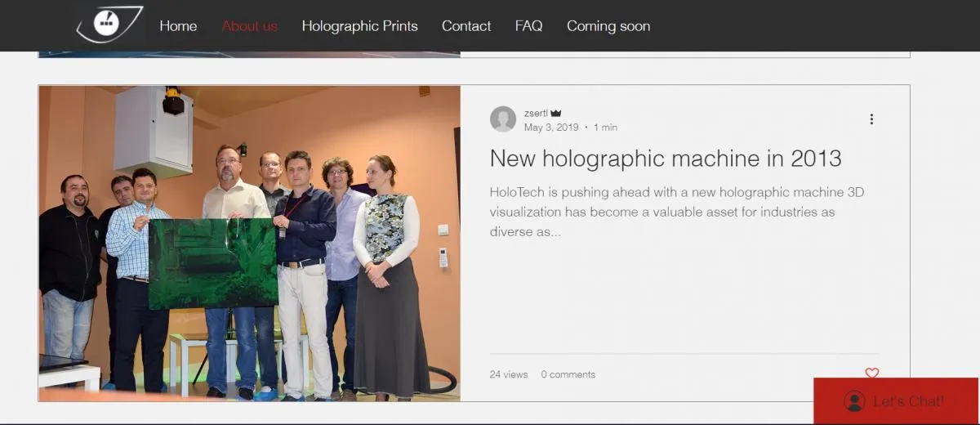The width and height of the screenshot is (980, 425).
Task: Navigate to Holographic Prints
Action: coord(359,26)
